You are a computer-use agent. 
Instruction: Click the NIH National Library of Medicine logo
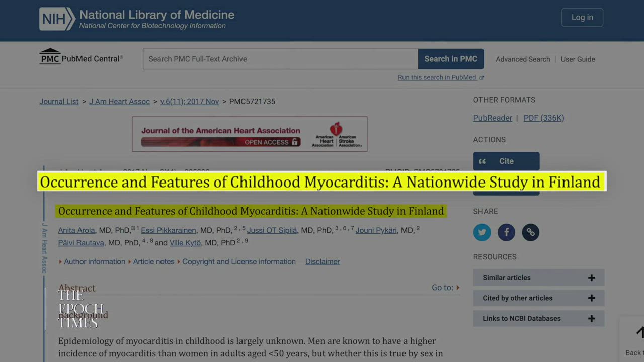coord(137,19)
